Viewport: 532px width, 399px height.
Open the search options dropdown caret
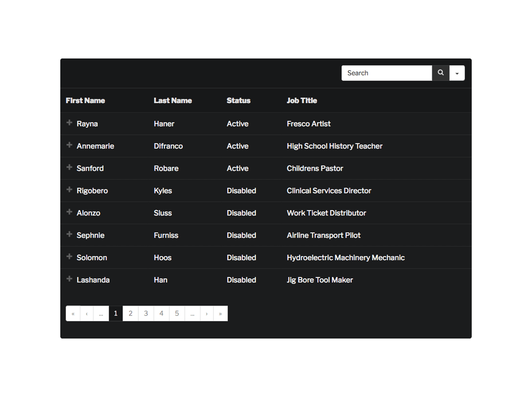click(x=457, y=73)
